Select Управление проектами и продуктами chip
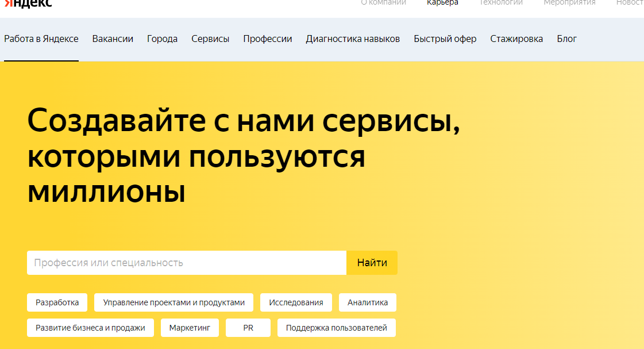The width and height of the screenshot is (644, 349). [x=173, y=302]
